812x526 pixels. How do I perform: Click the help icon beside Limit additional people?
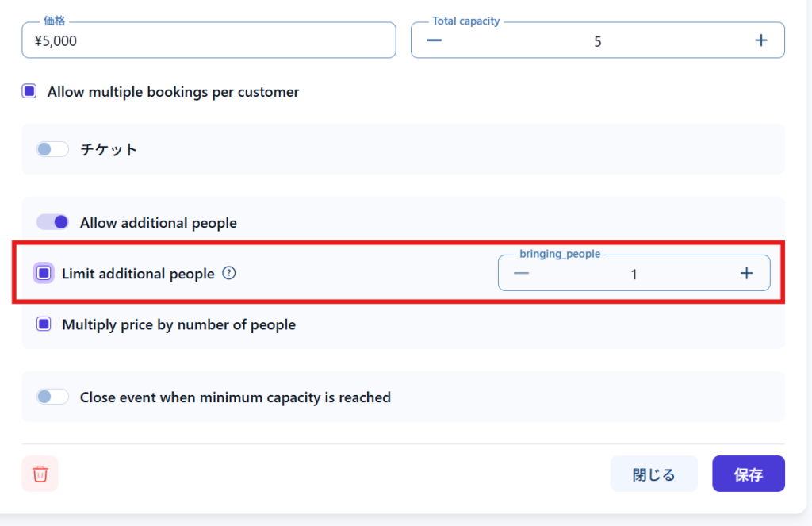[x=229, y=273]
